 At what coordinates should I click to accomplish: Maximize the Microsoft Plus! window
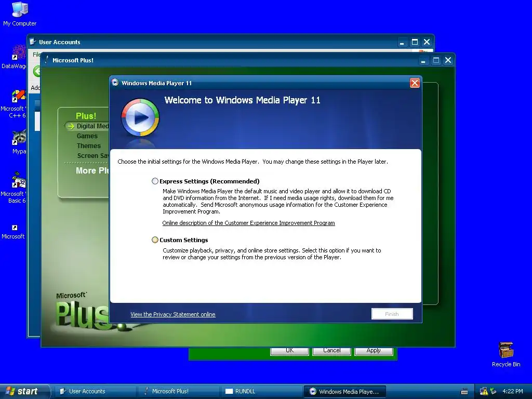[436, 60]
